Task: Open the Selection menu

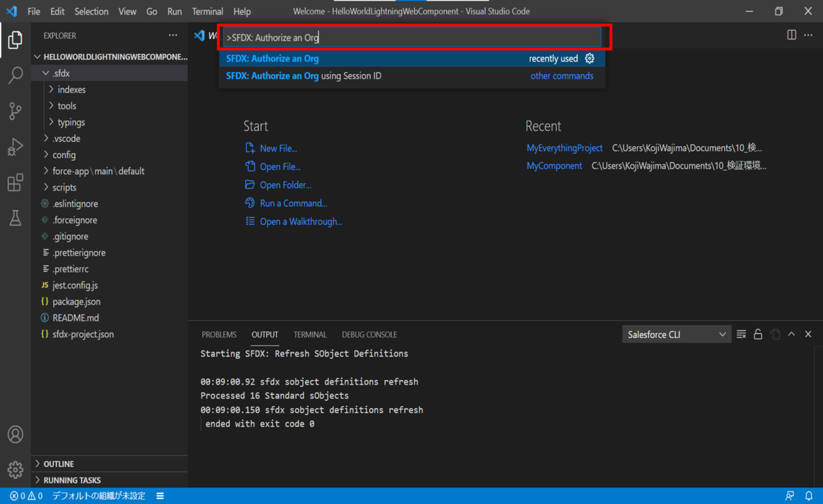Action: coord(91,11)
